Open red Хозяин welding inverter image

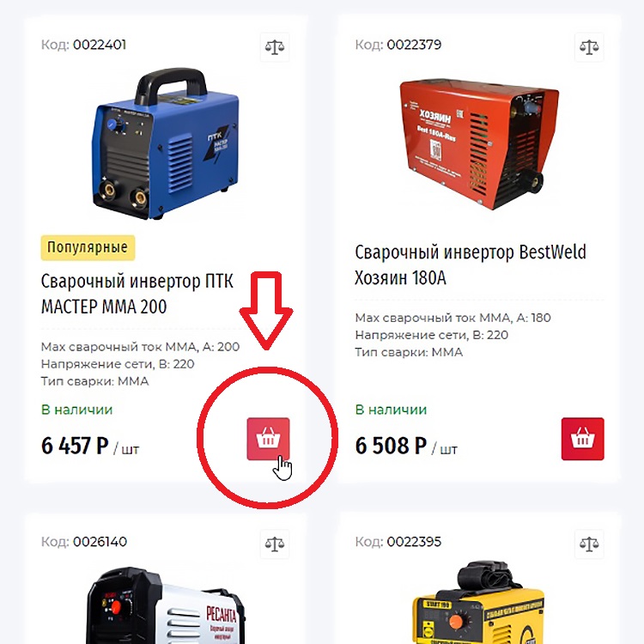point(479,144)
